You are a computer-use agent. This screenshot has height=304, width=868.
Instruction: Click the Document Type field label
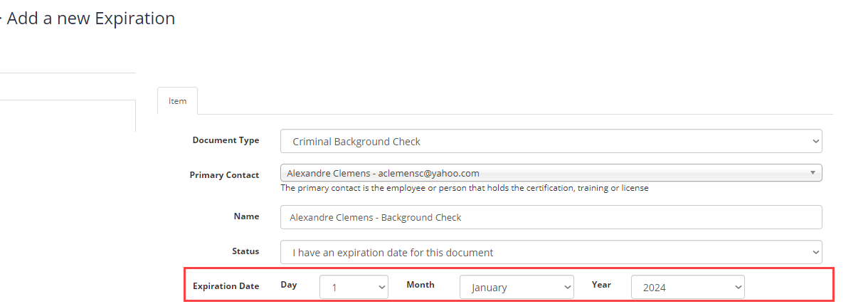pyautogui.click(x=226, y=140)
